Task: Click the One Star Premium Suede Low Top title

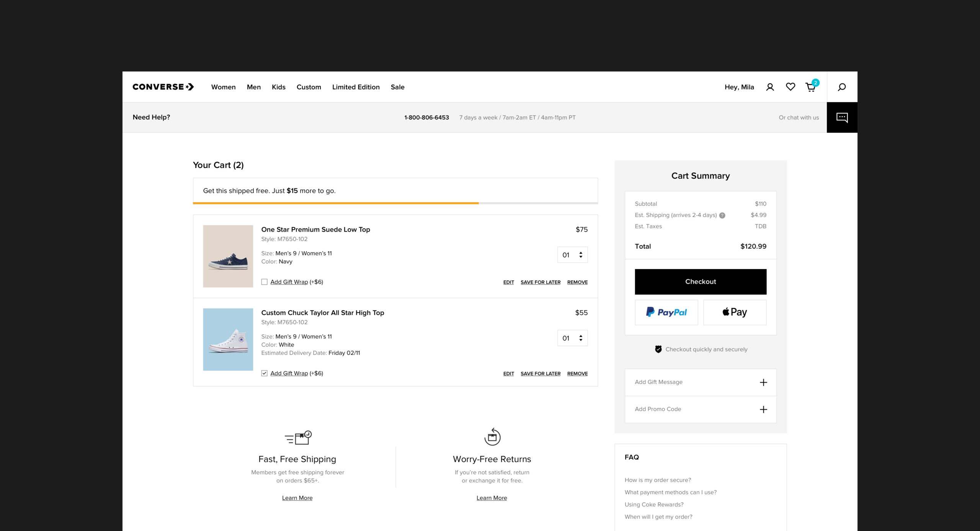Action: click(x=316, y=229)
